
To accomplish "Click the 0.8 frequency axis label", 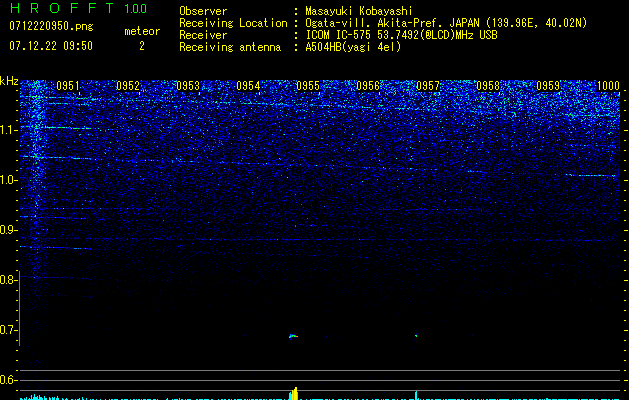I will coord(8,280).
